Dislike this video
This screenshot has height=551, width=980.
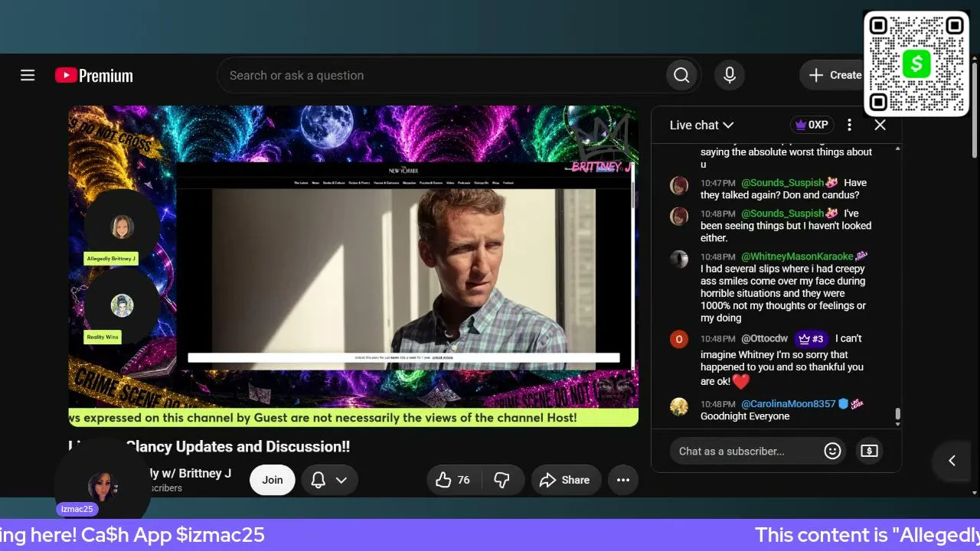502,480
